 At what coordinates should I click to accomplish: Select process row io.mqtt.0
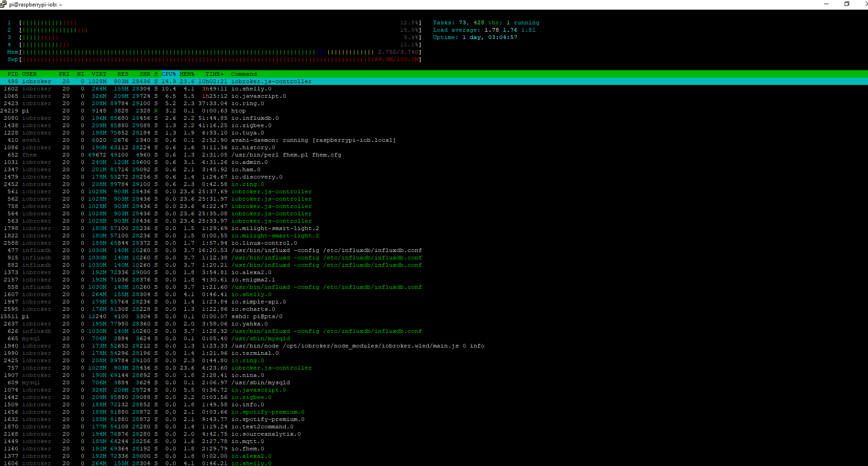click(434, 441)
